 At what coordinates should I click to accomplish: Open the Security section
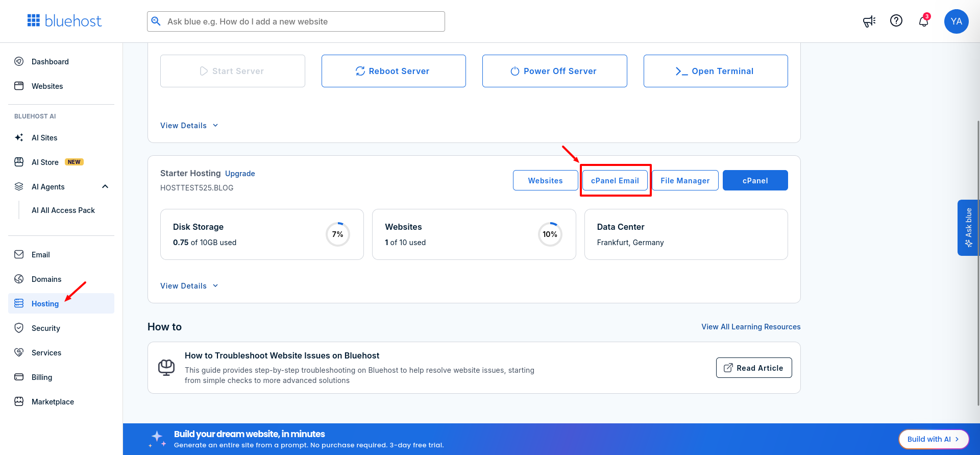(61, 328)
